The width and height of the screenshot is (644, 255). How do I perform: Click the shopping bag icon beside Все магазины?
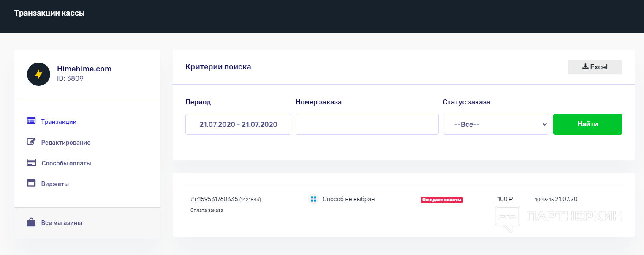pos(31,222)
